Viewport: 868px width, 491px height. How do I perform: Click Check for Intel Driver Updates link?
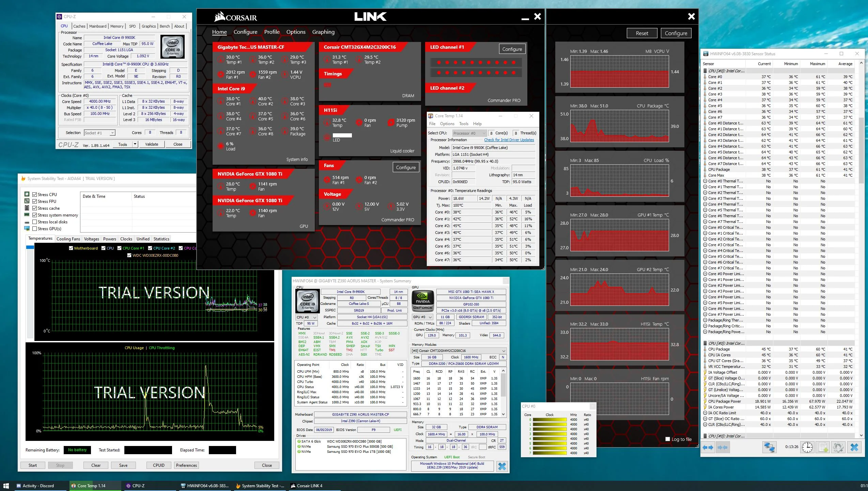pos(509,140)
